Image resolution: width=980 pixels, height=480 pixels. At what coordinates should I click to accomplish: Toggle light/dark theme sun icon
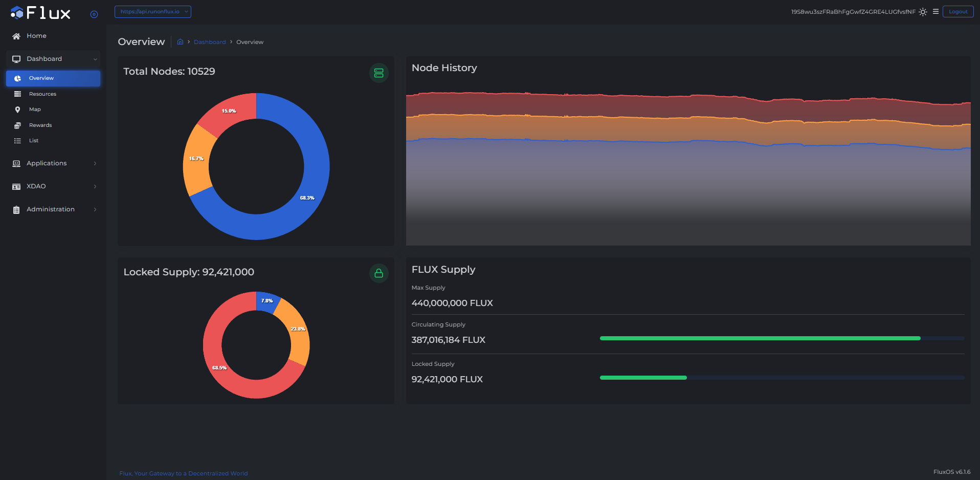pyautogui.click(x=923, y=12)
